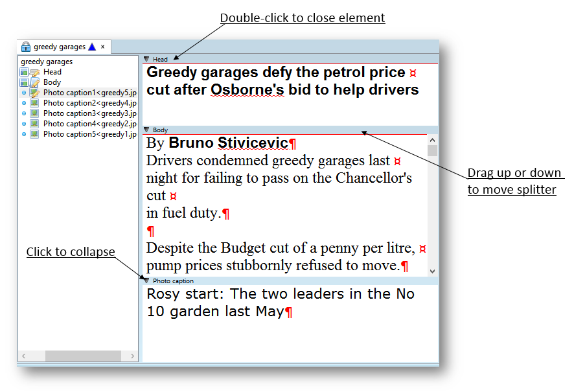Click the image icon on the Photo caption4 row
Screen dimensions: 574x392
34,124
